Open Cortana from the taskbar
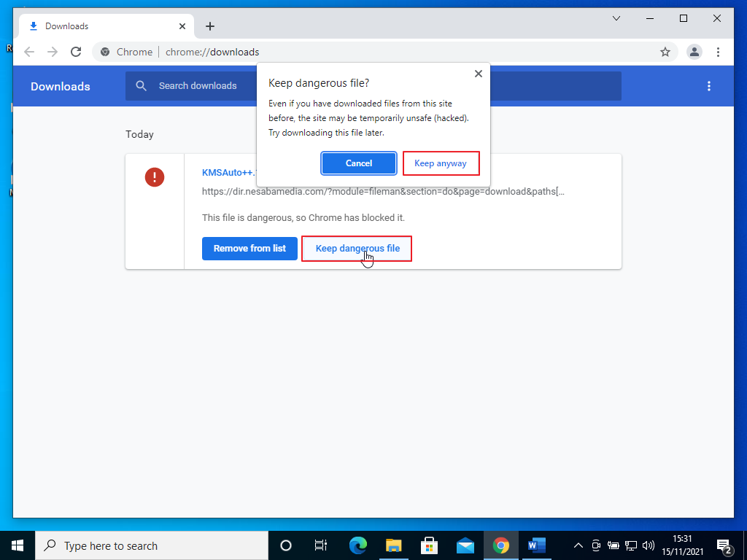The image size is (747, 560). [286, 545]
